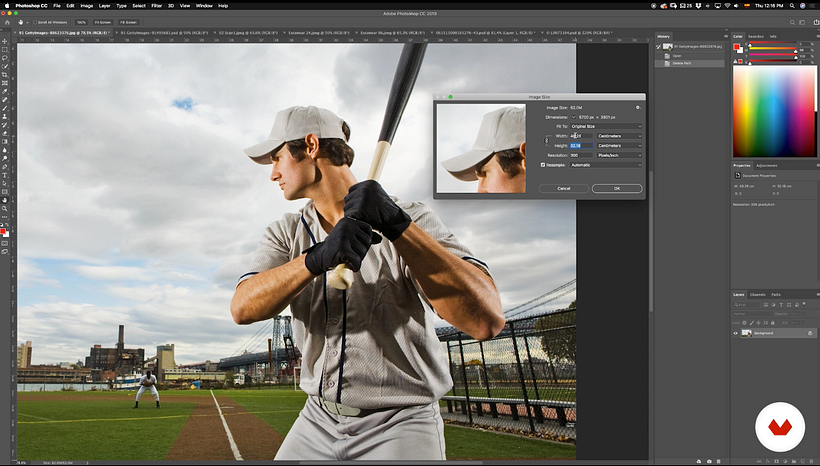Switch to the Paths tab
Screen dimensions: 820x466
[776, 294]
